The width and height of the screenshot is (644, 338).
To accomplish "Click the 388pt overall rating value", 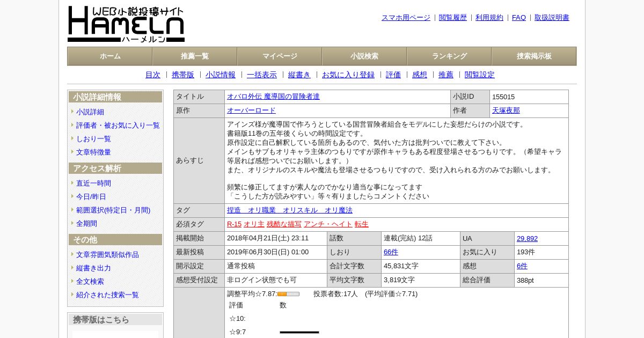I will coord(525,280).
